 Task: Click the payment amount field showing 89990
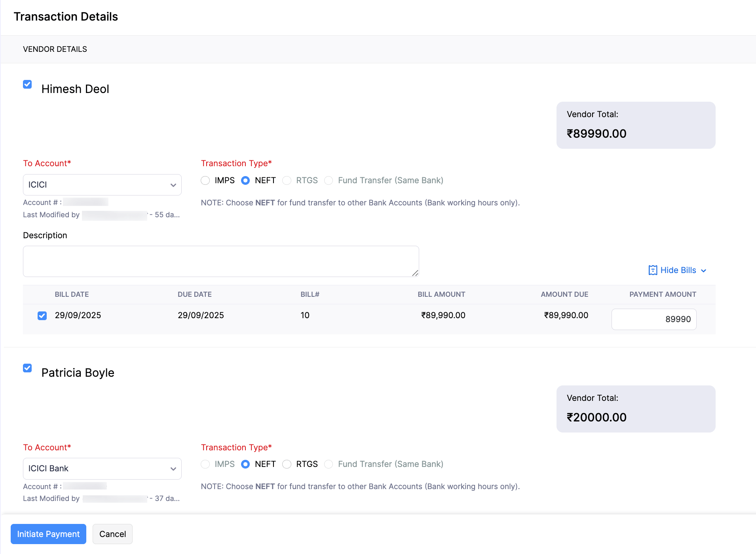[x=653, y=319]
